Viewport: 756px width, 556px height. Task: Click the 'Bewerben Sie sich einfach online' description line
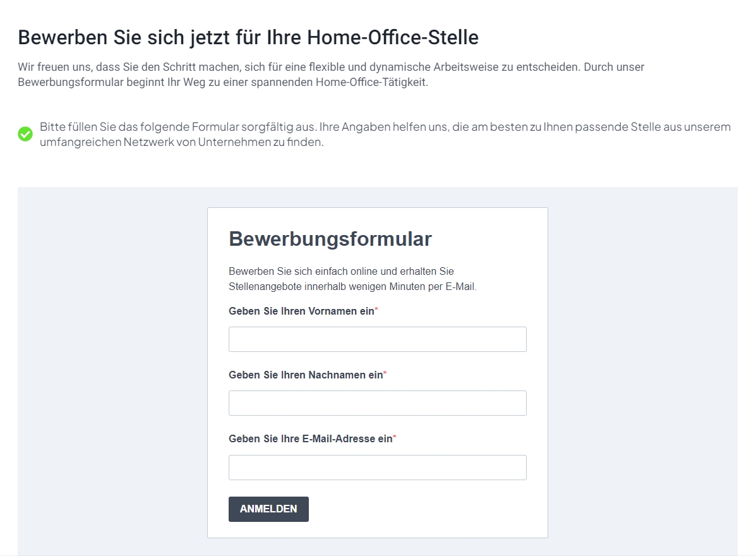[341, 271]
